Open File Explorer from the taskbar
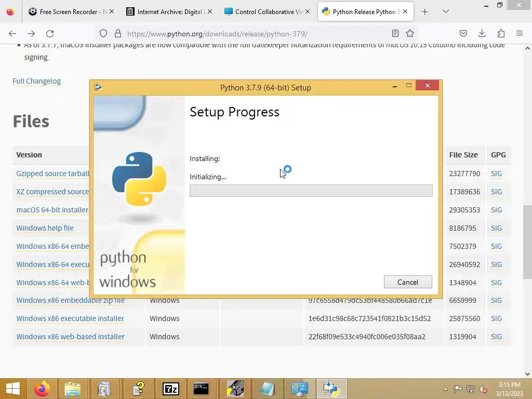 click(x=73, y=389)
